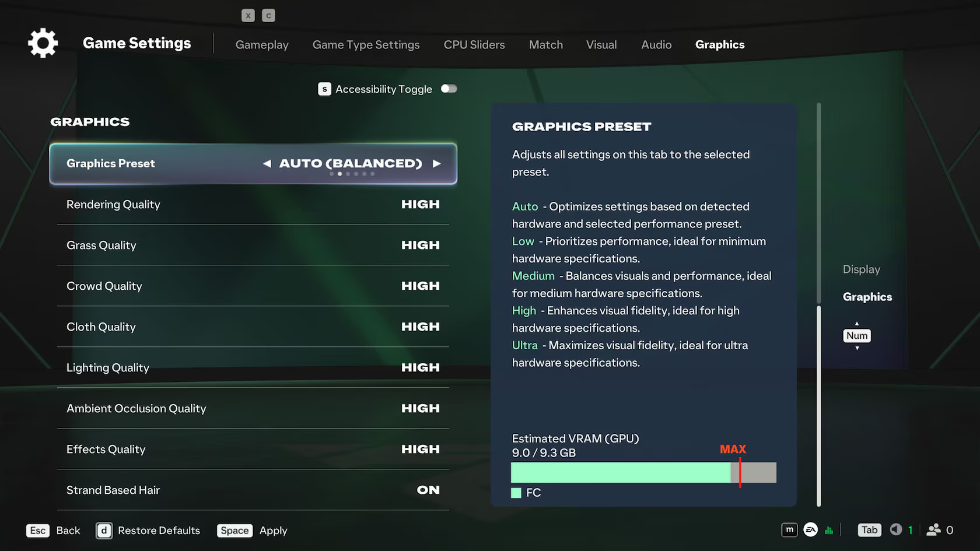Click the Ultra preset description label

[x=525, y=345]
